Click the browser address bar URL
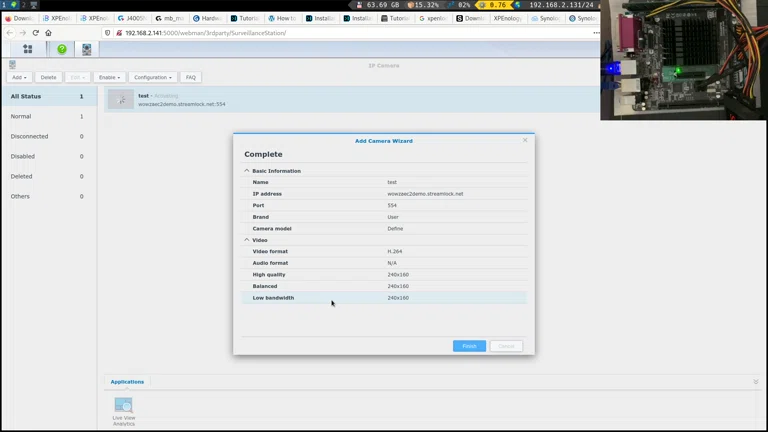768x432 pixels. 206,33
